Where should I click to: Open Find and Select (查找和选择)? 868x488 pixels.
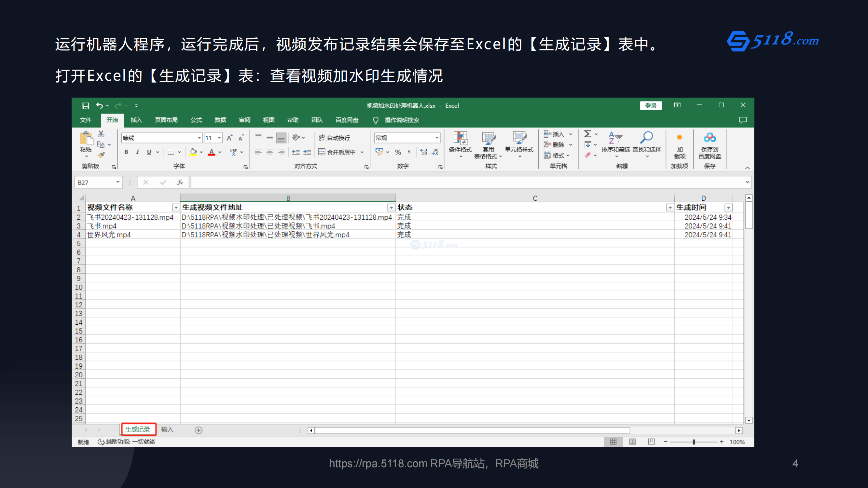(x=647, y=145)
